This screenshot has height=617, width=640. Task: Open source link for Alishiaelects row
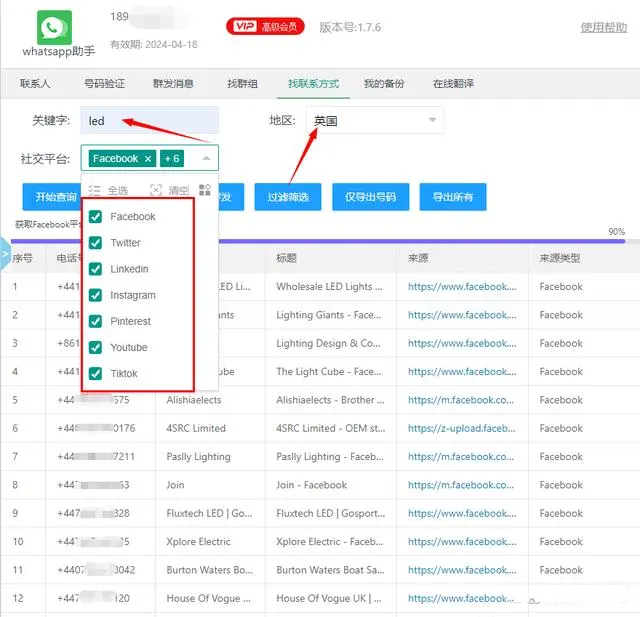[461, 400]
